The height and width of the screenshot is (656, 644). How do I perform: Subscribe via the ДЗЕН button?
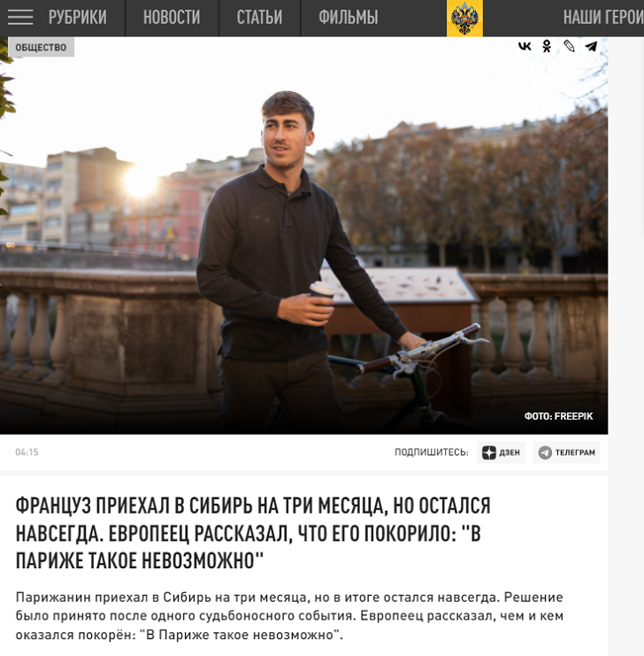pos(501,452)
